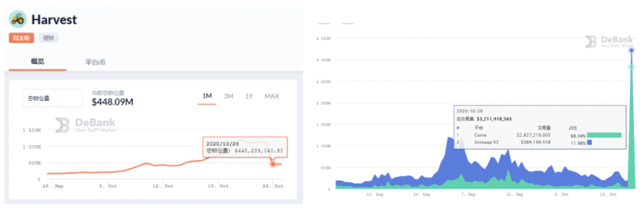Click the total volume $3,211,418,563
This screenshot has height=209, width=644.
494,119
